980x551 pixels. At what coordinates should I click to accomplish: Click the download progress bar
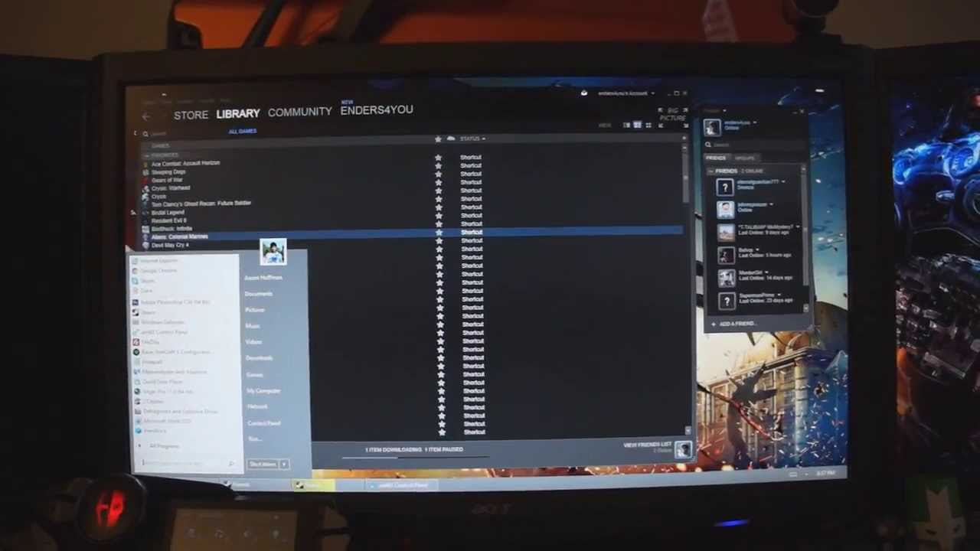coord(414,457)
